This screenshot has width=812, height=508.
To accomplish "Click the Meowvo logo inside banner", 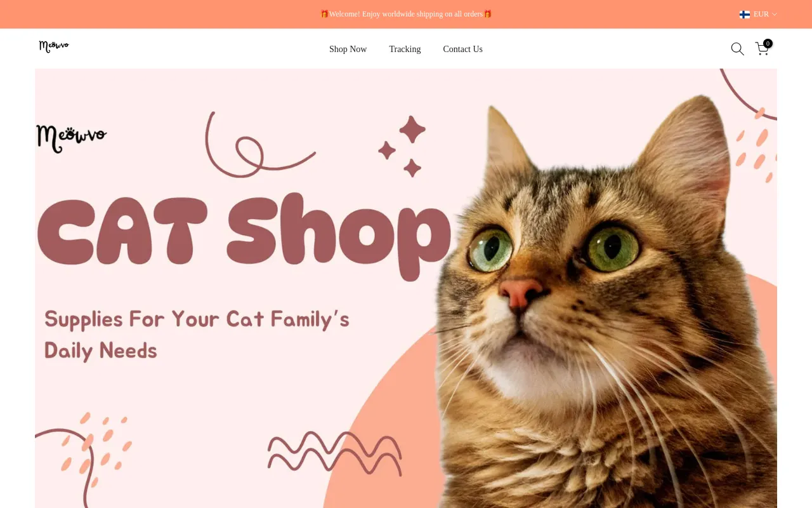I will 71,138.
